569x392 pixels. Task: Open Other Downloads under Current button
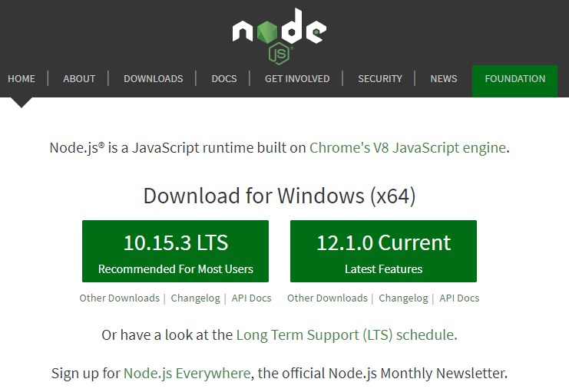[x=327, y=298]
